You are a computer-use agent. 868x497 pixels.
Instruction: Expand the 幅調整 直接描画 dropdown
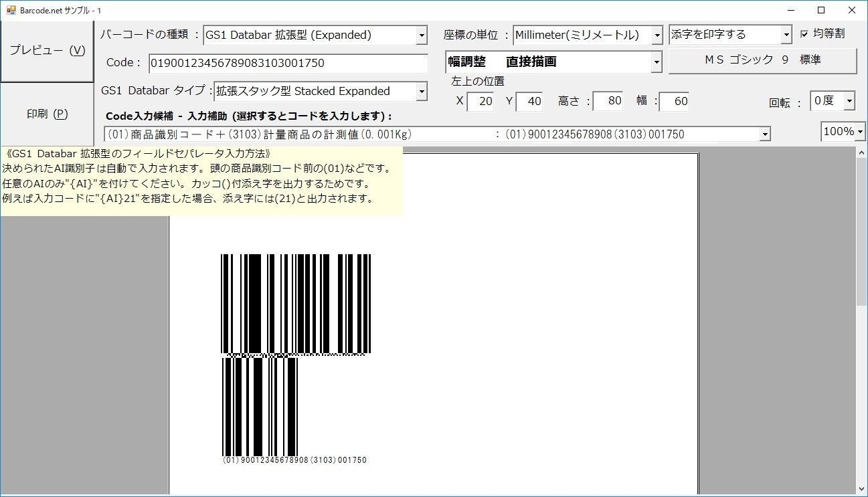click(656, 62)
